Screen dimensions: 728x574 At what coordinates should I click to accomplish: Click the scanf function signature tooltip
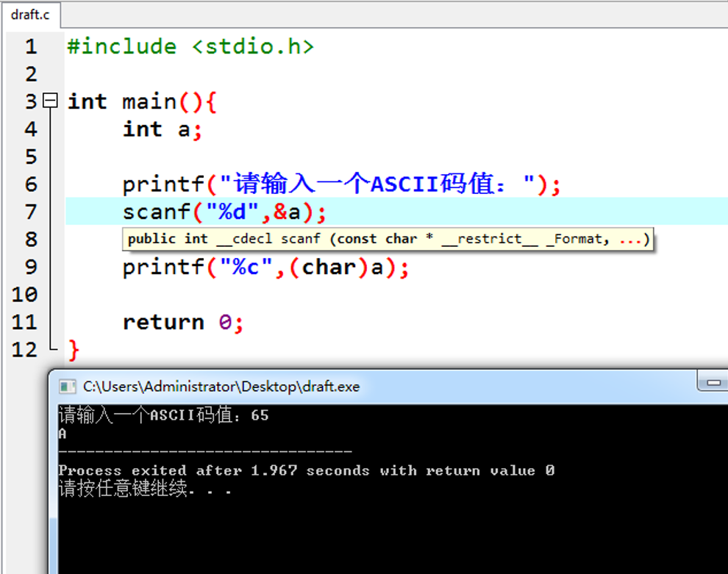tap(388, 239)
